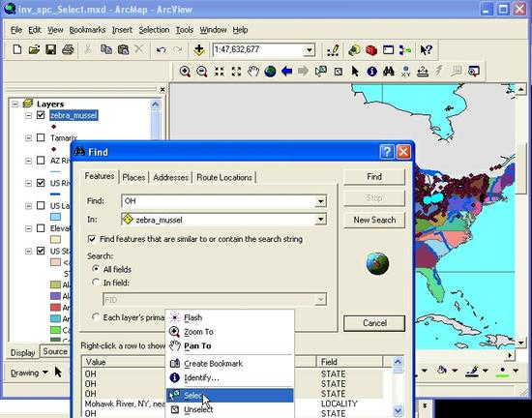Create a new map document

tap(17, 50)
